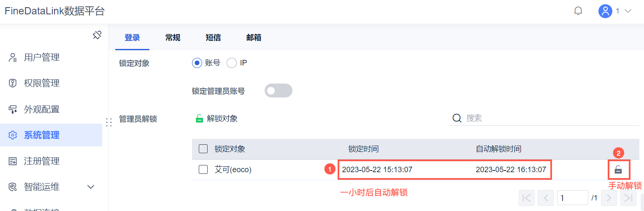Click the page number input field
Viewport: 644px width, 211px height.
point(572,197)
